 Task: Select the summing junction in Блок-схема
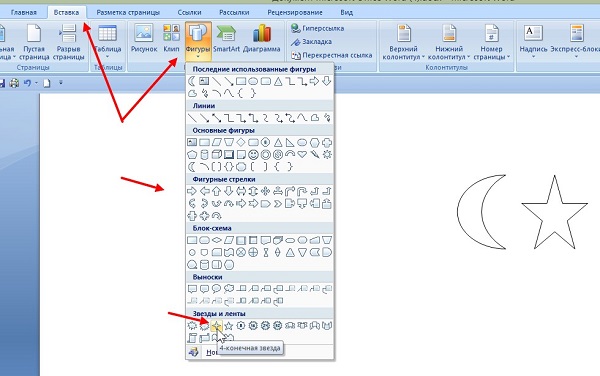[241, 252]
